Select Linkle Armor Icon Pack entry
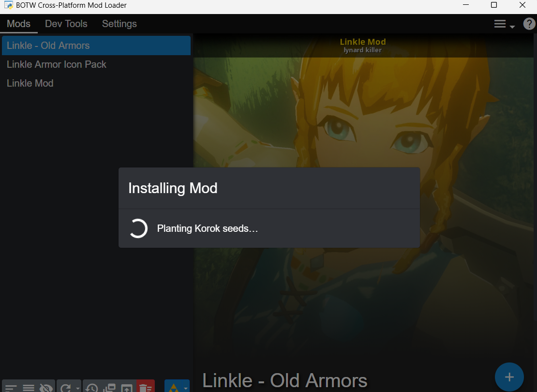 (x=96, y=64)
